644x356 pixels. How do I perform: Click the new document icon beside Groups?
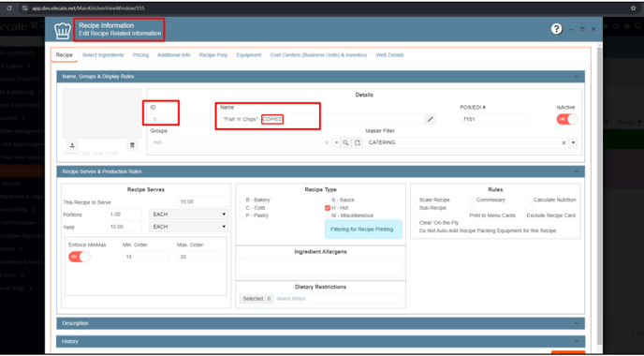pos(358,142)
